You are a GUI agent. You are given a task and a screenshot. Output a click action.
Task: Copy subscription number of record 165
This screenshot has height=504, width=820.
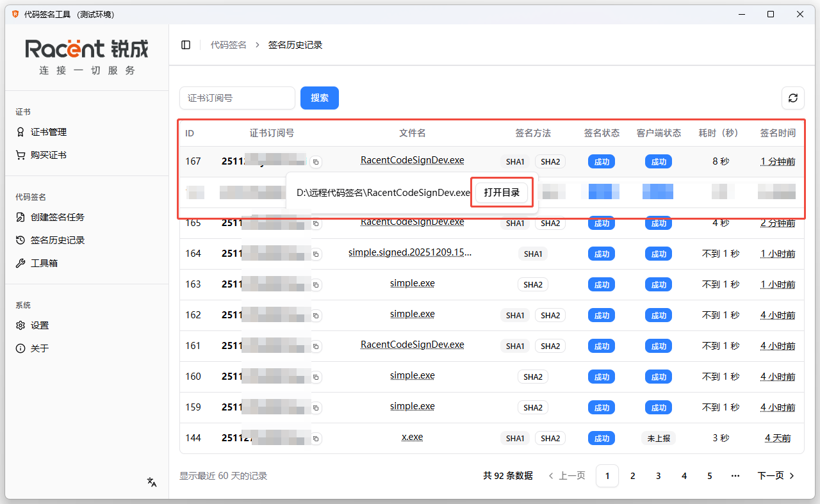pyautogui.click(x=315, y=223)
